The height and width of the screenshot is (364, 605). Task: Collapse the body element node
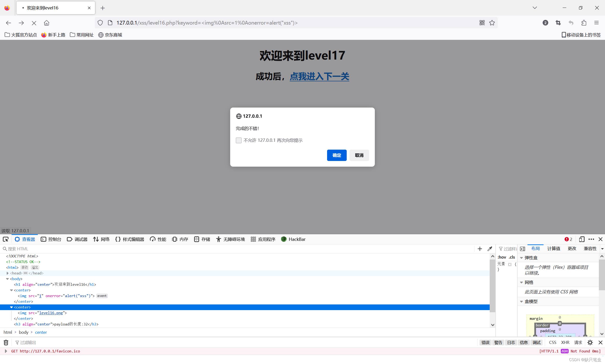[8, 279]
